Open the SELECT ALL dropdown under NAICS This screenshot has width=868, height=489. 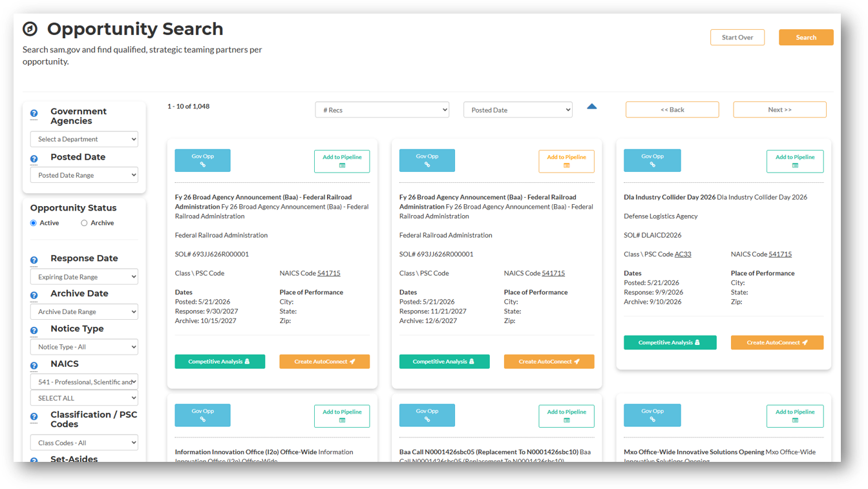tap(84, 398)
